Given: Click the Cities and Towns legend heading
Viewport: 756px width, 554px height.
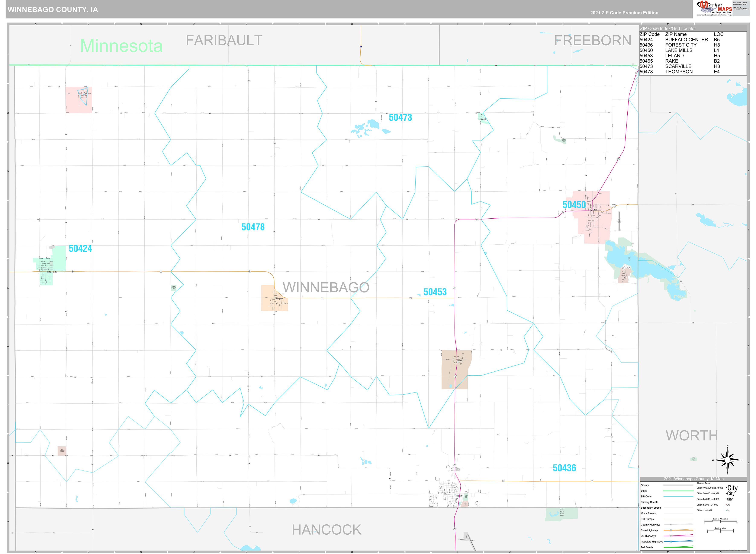Looking at the screenshot, I should pyautogui.click(x=703, y=483).
